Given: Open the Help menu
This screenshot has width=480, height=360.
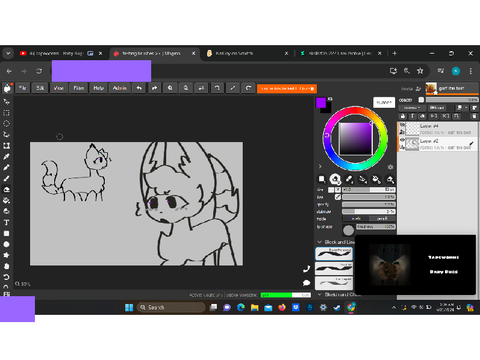Looking at the screenshot, I should (99, 88).
